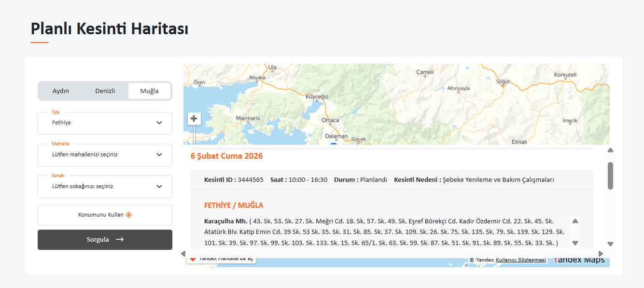Image resolution: width=644 pixels, height=288 pixels.
Task: Click the Yandex Maps logo
Action: (x=579, y=260)
